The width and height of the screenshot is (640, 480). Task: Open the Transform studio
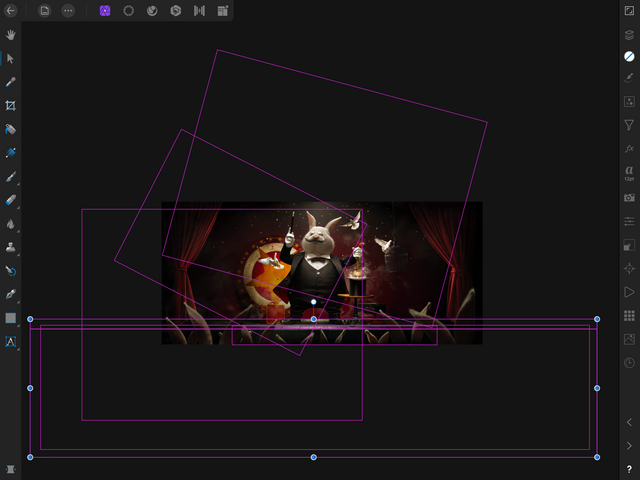point(629,245)
